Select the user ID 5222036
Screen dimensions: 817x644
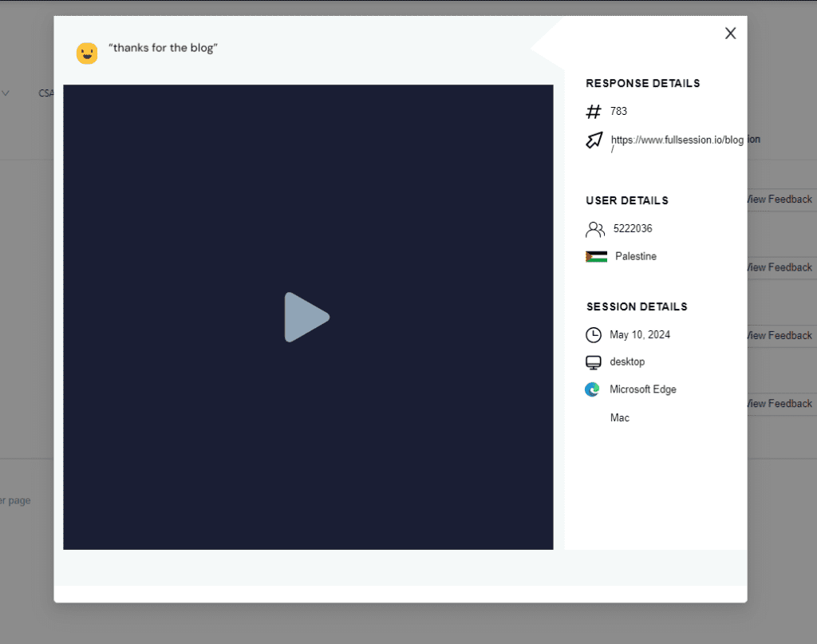click(633, 229)
